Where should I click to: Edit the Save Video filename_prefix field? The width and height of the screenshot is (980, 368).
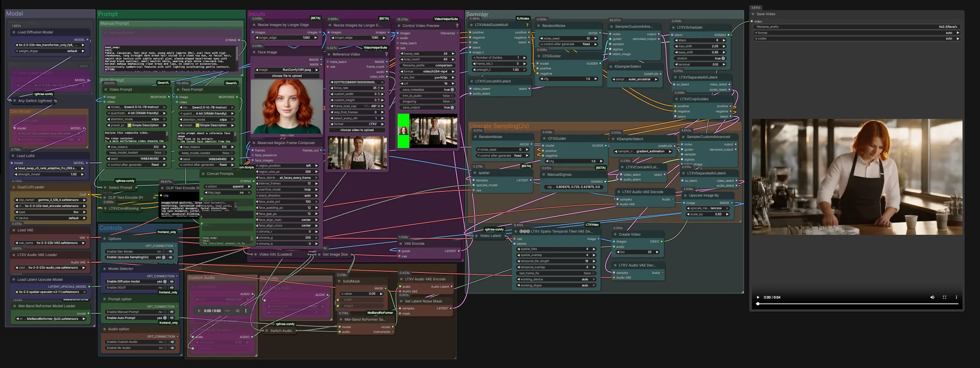point(857,27)
